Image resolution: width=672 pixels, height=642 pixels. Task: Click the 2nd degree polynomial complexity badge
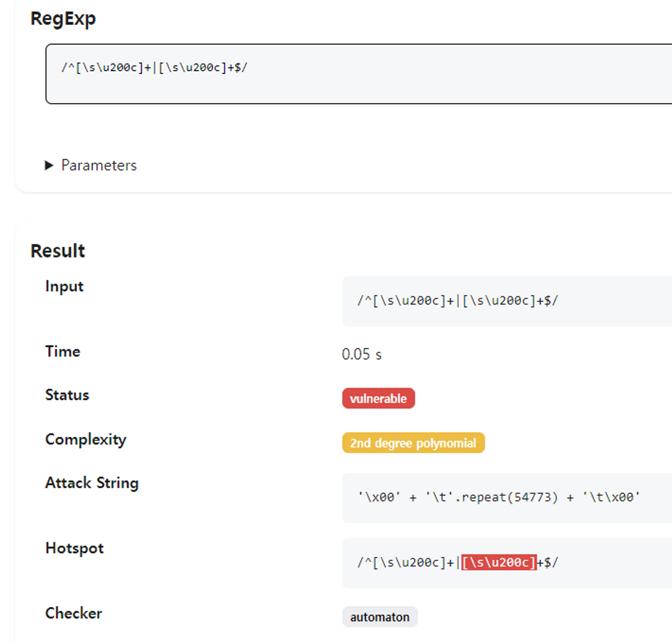tap(413, 443)
